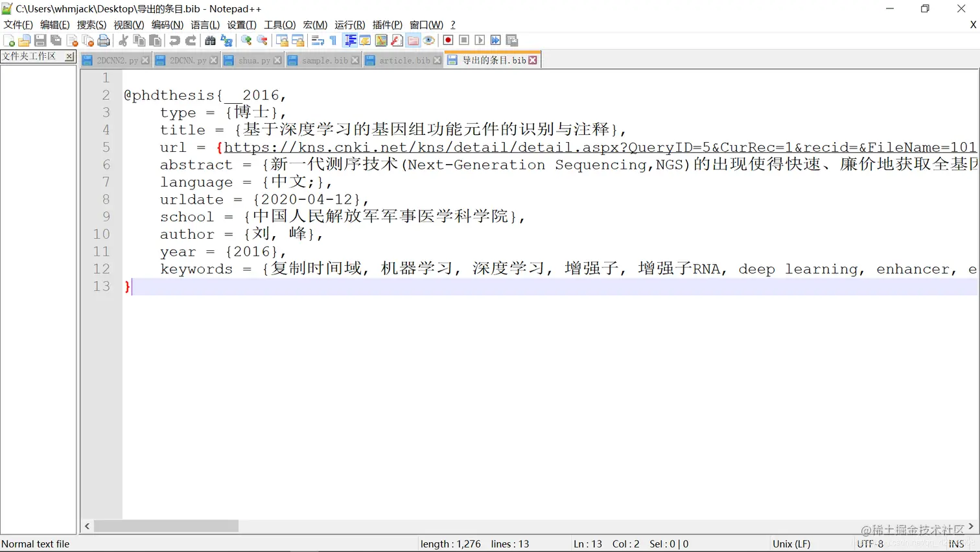Toggle the Folder as Workspace icon

[x=413, y=40]
